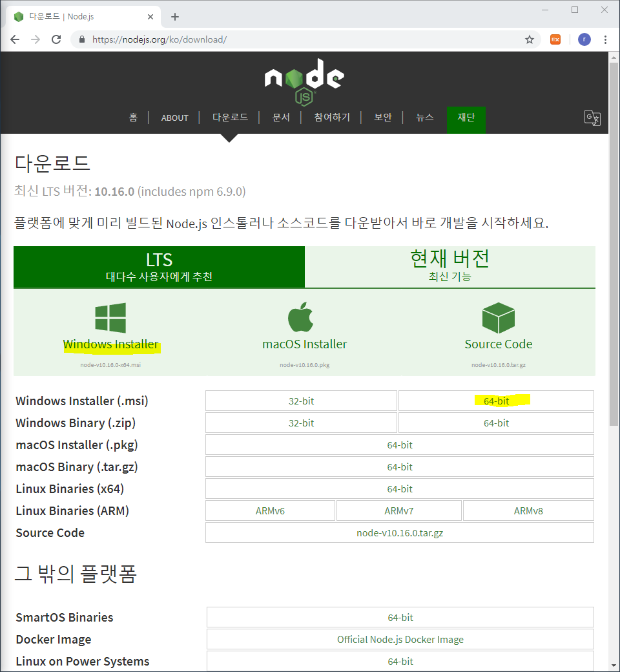Download Windows Binary (.zip) 32-bit
This screenshot has width=620, height=672.
tap(301, 423)
